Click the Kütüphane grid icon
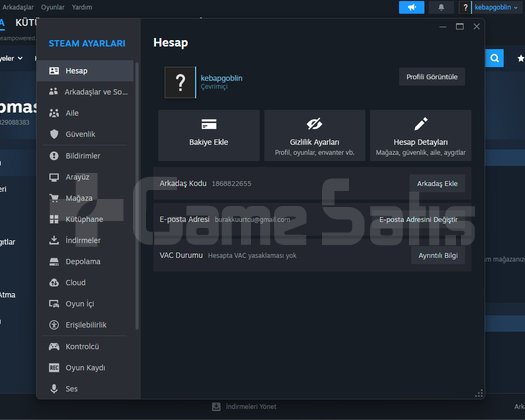 point(54,219)
